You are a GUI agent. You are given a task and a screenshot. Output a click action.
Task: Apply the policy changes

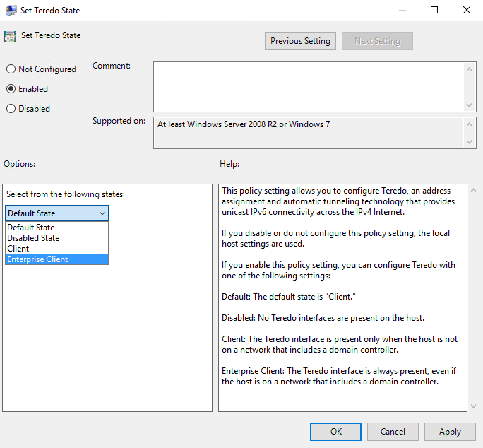(x=450, y=432)
